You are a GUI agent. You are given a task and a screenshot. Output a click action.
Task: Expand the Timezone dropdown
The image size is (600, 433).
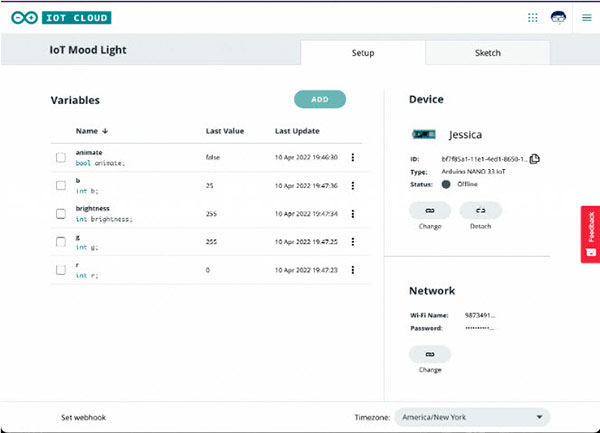coord(472,416)
